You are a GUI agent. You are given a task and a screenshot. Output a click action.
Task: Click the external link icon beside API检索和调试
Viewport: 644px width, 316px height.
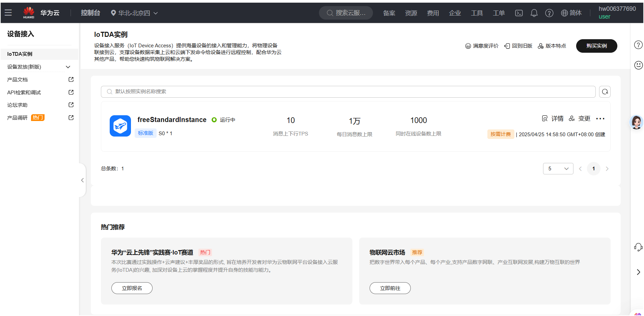[71, 92]
